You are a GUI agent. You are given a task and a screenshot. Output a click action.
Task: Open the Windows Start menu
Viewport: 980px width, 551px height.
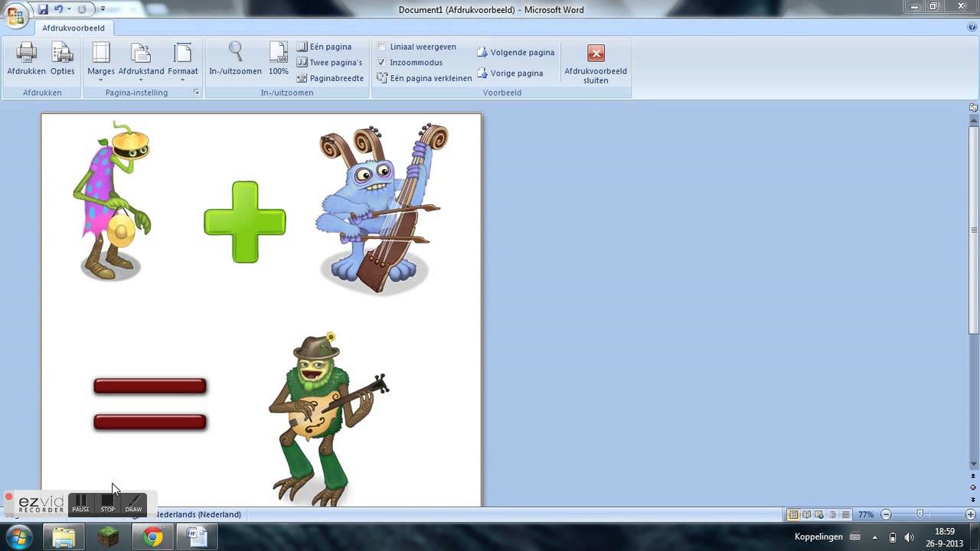(x=18, y=536)
